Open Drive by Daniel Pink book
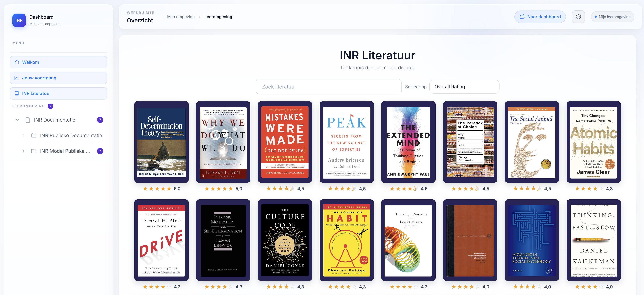 pos(161,240)
